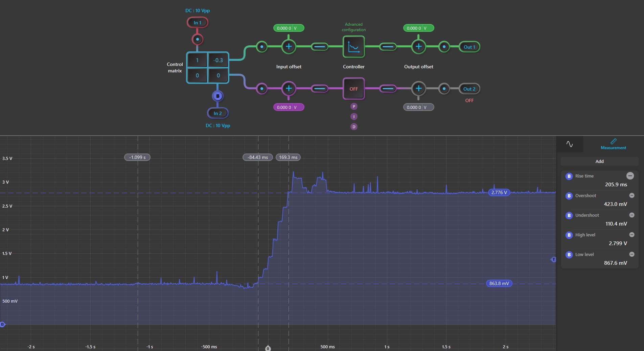Edit the green output offset 0.000 0 V
644x351 pixels.
[x=418, y=28]
